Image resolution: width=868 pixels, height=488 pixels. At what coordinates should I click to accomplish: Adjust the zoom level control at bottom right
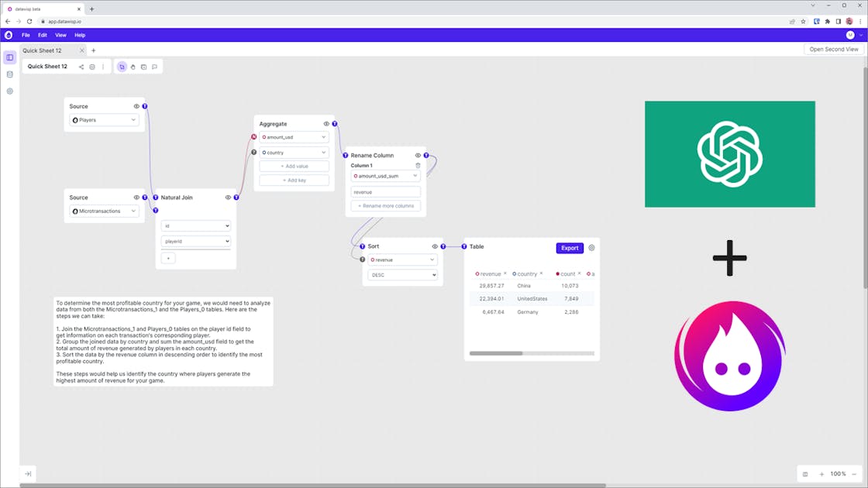click(837, 473)
